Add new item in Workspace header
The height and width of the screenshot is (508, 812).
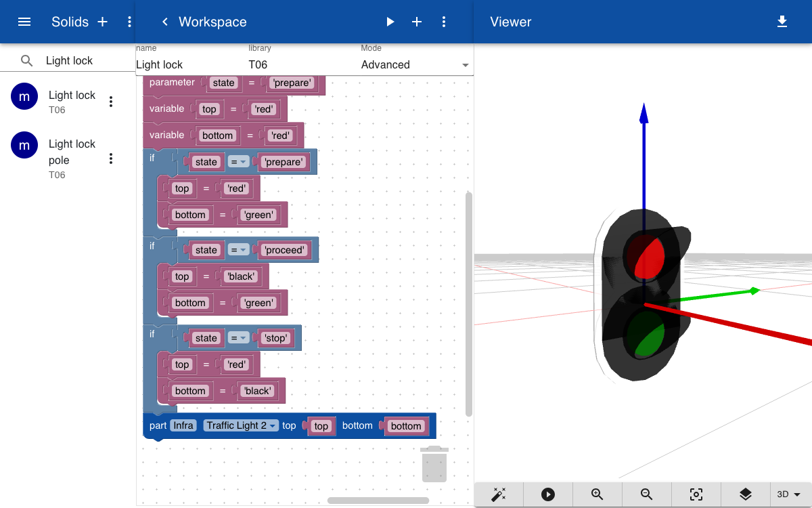(x=417, y=22)
